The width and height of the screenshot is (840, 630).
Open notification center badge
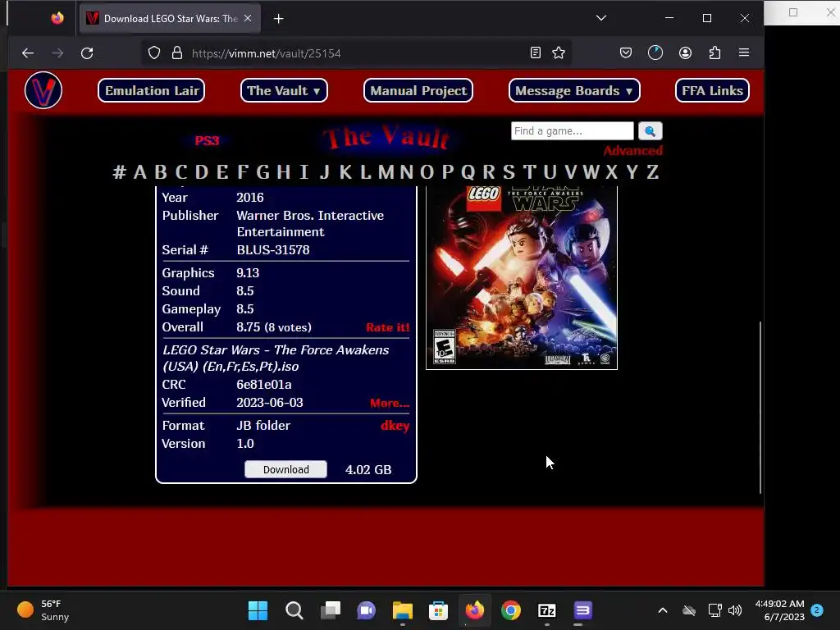(817, 609)
